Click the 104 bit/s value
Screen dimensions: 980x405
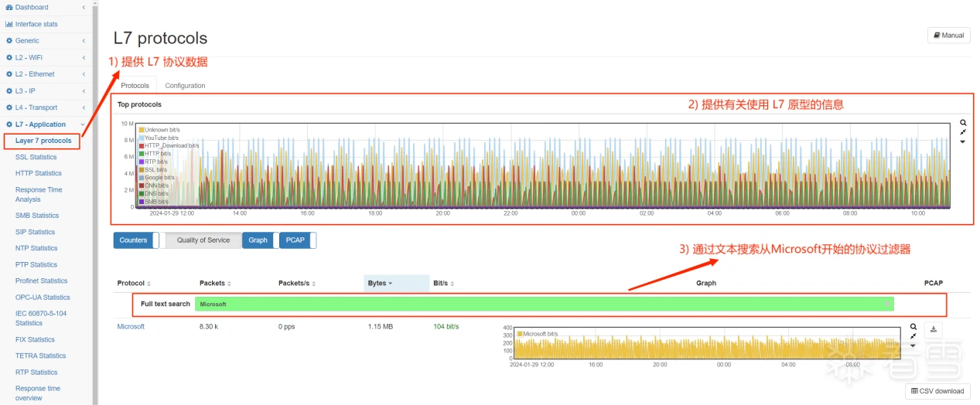pyautogui.click(x=446, y=326)
